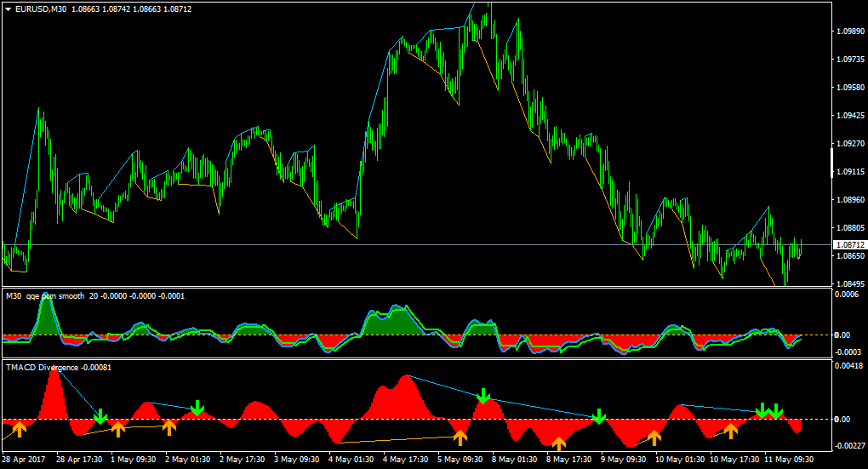
Task: Select the 28 Apr 2017 time axis label
Action: (24, 460)
